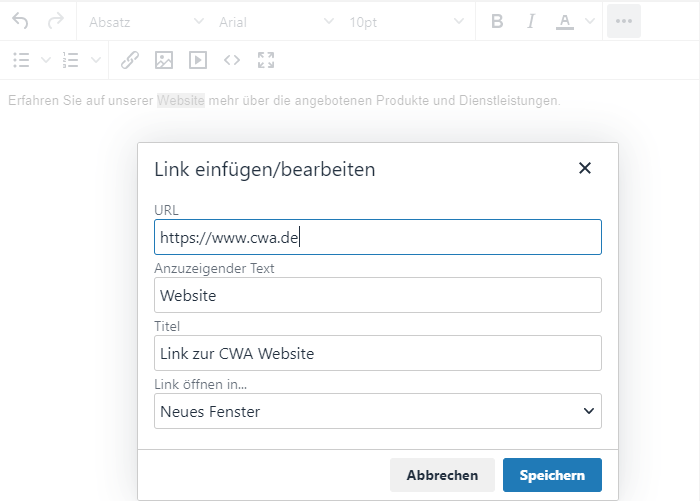Click the Speichern button
The image size is (700, 501).
tap(552, 475)
